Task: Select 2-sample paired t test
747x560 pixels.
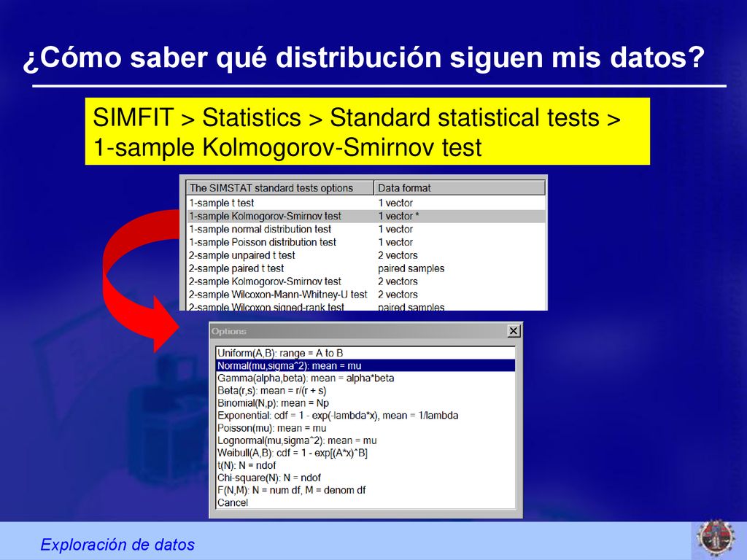Action: tap(365, 268)
